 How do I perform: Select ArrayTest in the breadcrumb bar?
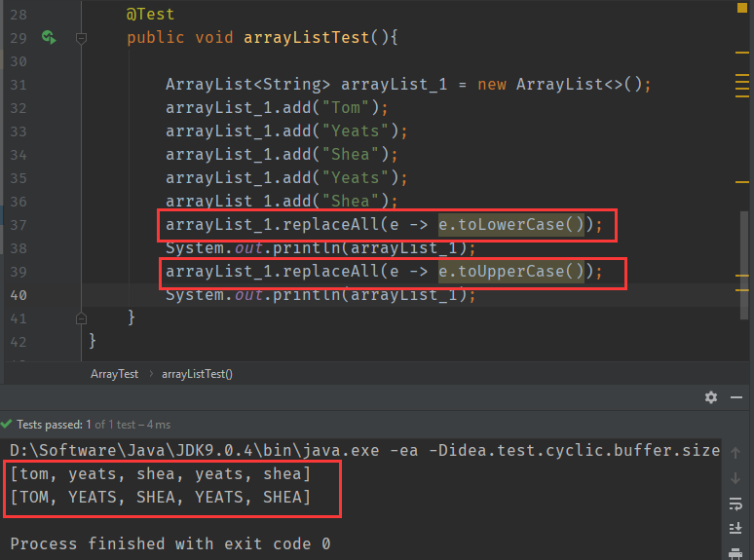[x=114, y=374]
